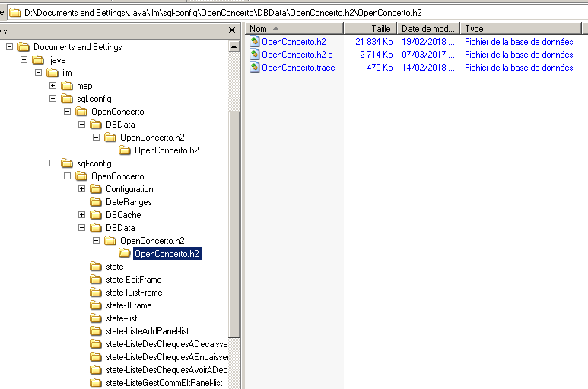This screenshot has width=588, height=389.
Task: Sort by the Type column header
Action: click(517, 28)
